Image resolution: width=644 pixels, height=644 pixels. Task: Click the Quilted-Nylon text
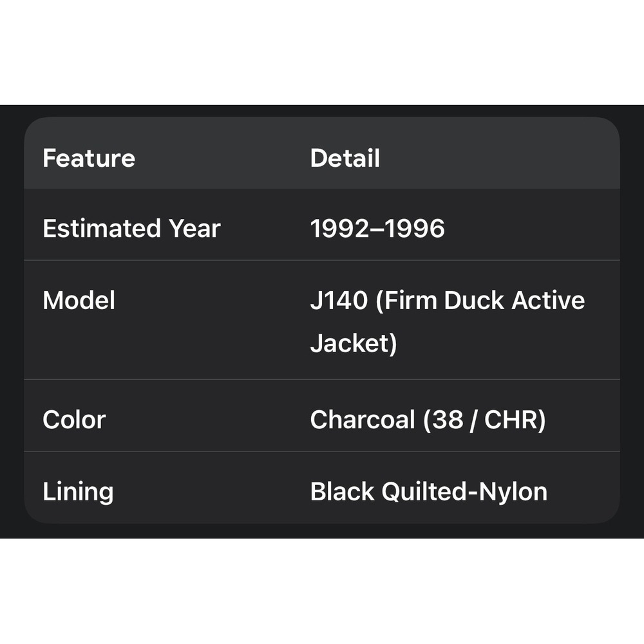pyautogui.click(x=464, y=492)
